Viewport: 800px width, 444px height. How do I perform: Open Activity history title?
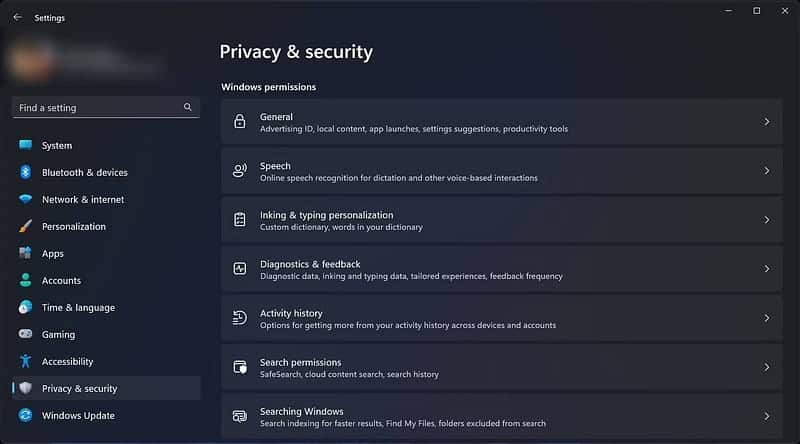tap(291, 313)
